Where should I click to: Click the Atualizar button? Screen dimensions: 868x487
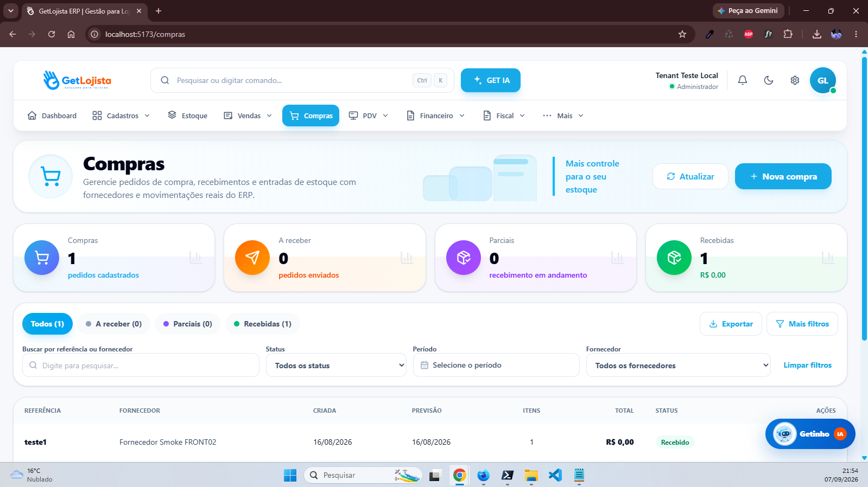coord(690,176)
